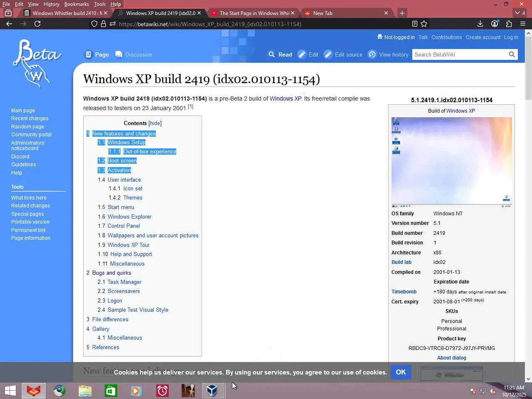532x399 pixels.
Task: Open Action Center flag in system tray
Action: click(x=473, y=391)
